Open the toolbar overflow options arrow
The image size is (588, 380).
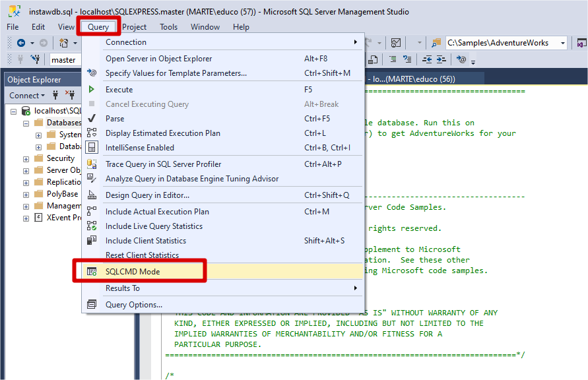coord(473,62)
